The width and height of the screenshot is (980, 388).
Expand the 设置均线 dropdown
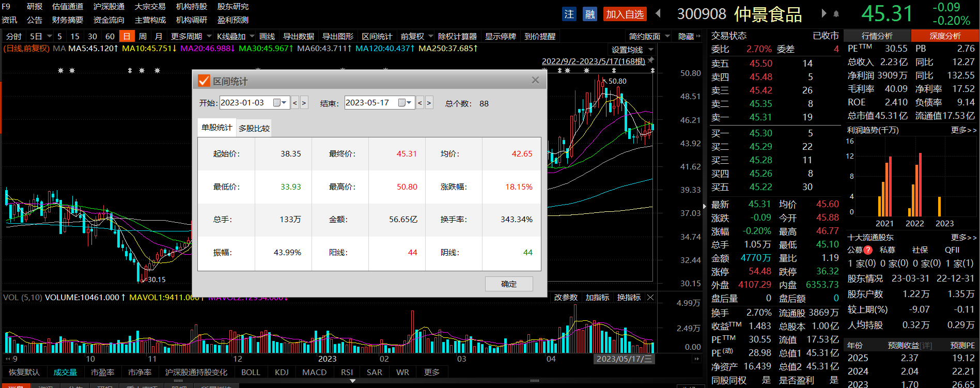(x=651, y=50)
